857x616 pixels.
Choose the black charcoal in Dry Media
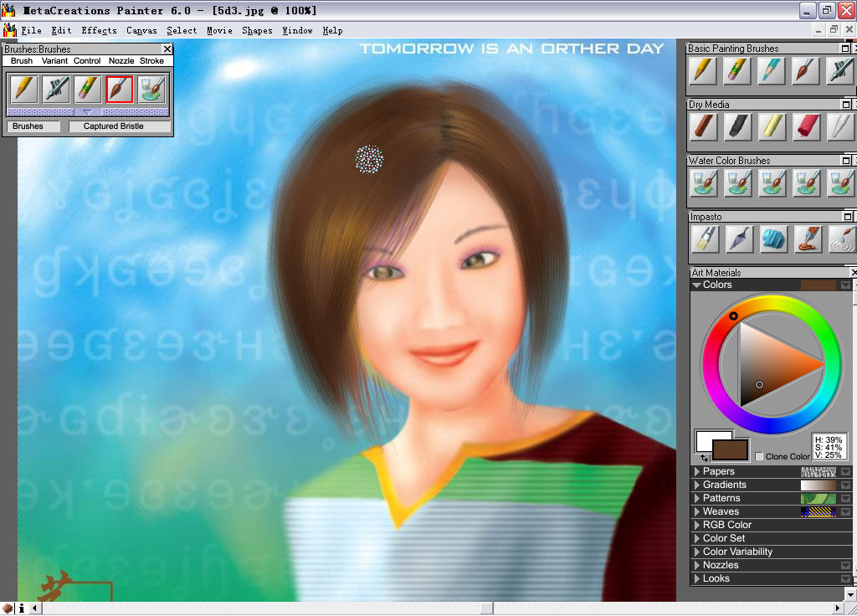coord(736,127)
